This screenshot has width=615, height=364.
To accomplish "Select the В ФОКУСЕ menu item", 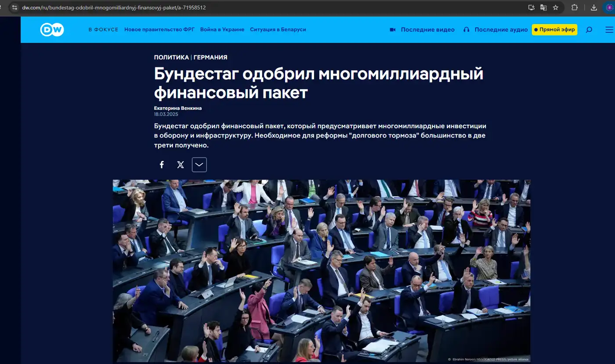I will 103,29.
